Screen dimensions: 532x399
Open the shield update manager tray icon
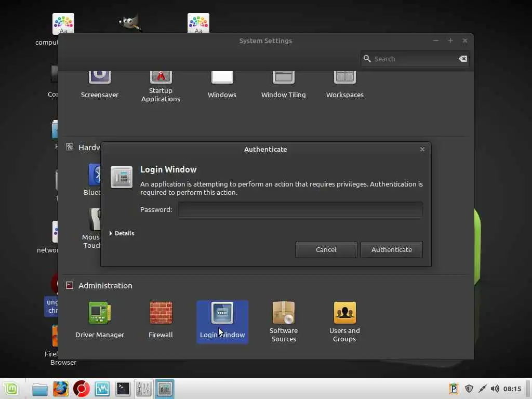click(469, 389)
